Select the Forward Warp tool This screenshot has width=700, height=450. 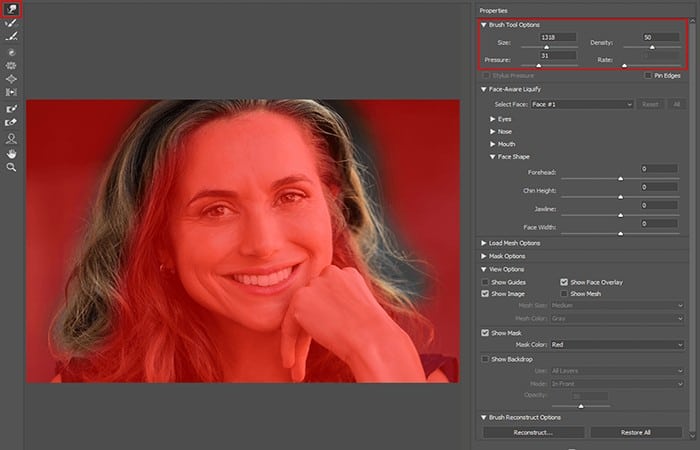(x=11, y=9)
